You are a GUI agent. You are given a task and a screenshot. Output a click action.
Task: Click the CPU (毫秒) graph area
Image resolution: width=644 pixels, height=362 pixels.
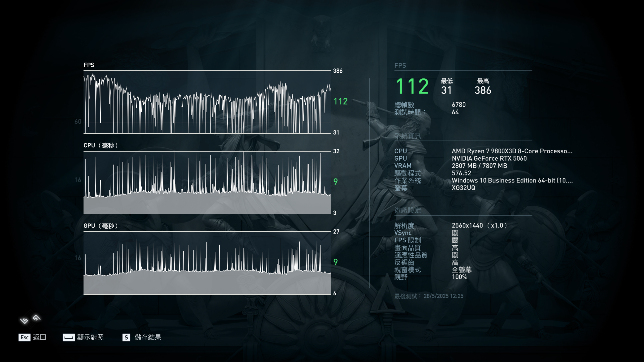(x=207, y=183)
